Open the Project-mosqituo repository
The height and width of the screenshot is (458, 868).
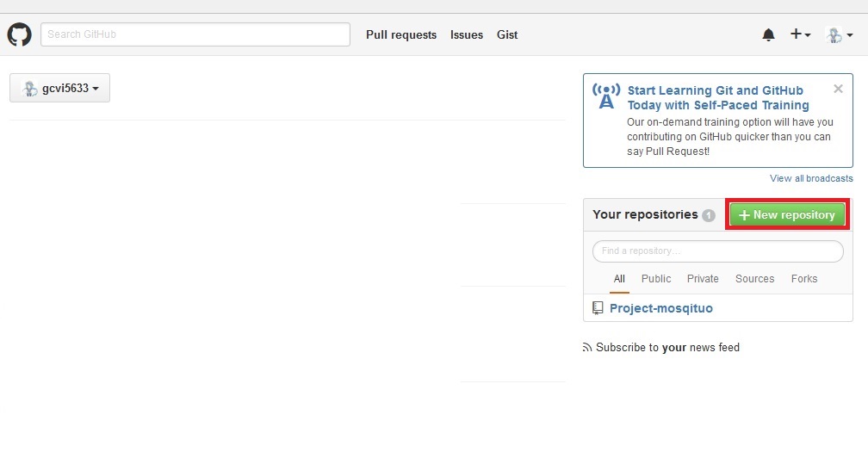pos(660,308)
